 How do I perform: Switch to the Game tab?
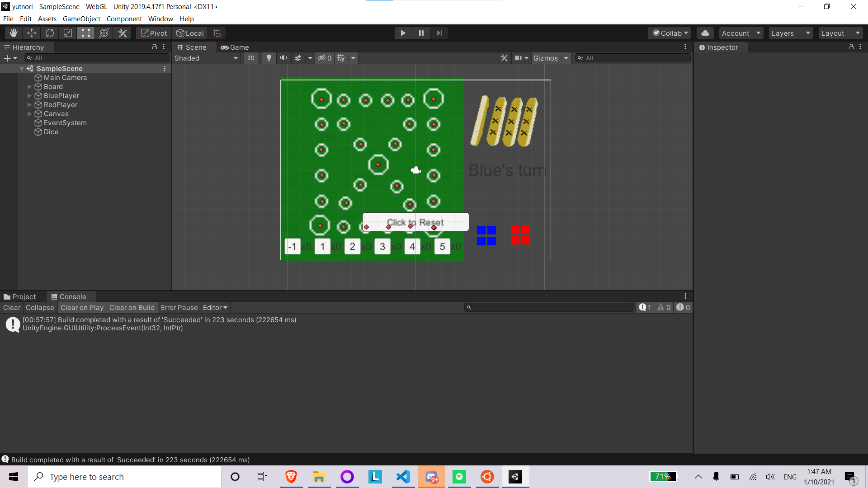pyautogui.click(x=235, y=47)
